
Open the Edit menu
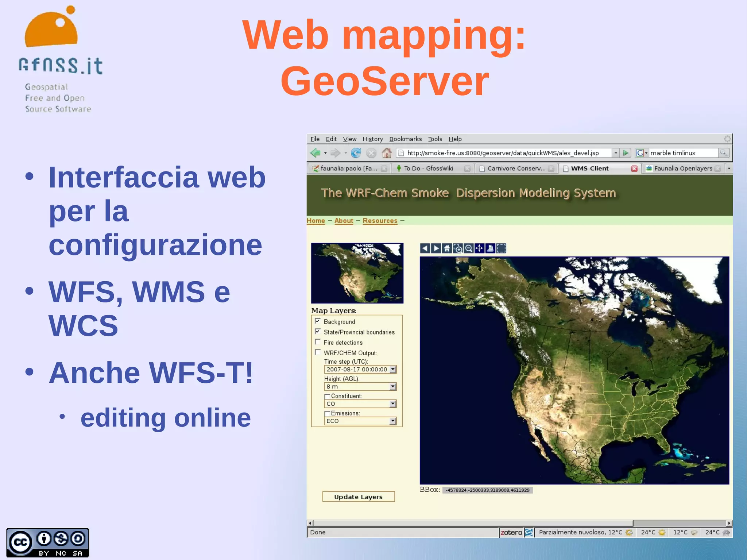[x=331, y=139]
